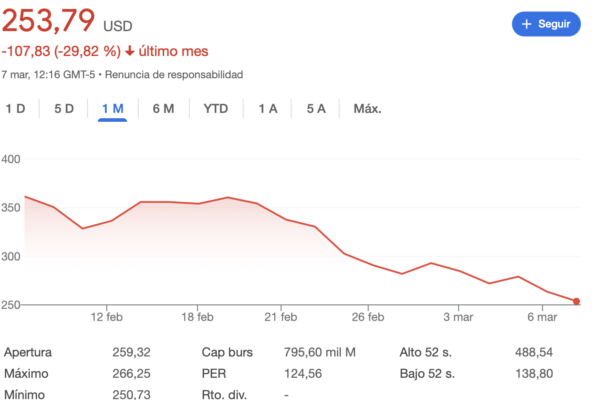
Task: Click the 21 feb axis marker
Action: (x=281, y=317)
